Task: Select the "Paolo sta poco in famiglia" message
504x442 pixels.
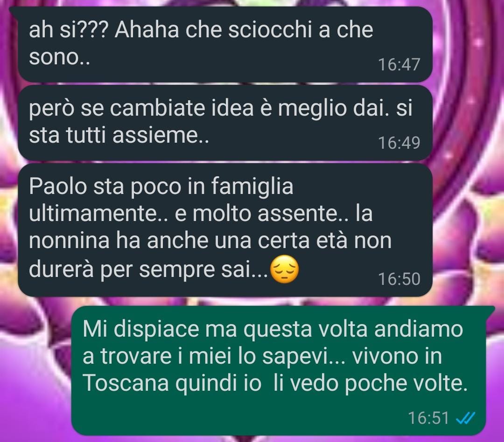Action: click(x=225, y=230)
